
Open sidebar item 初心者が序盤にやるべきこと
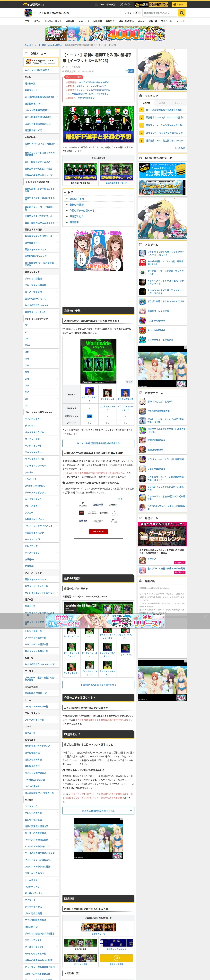41,746
